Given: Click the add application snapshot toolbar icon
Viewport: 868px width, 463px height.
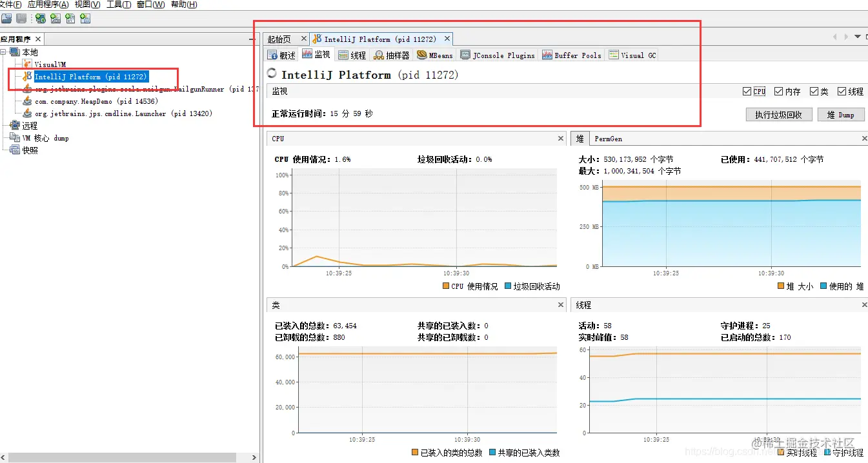Looking at the screenshot, I should pyautogui.click(x=85, y=19).
